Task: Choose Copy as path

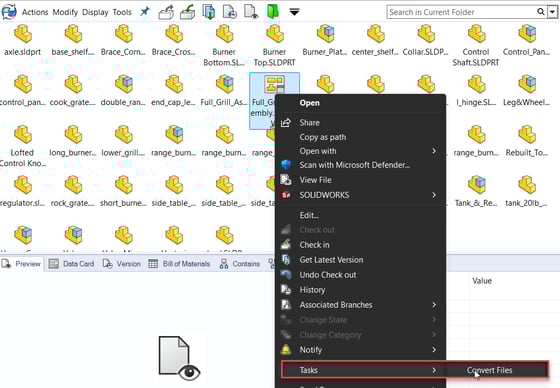Action: tap(361, 137)
